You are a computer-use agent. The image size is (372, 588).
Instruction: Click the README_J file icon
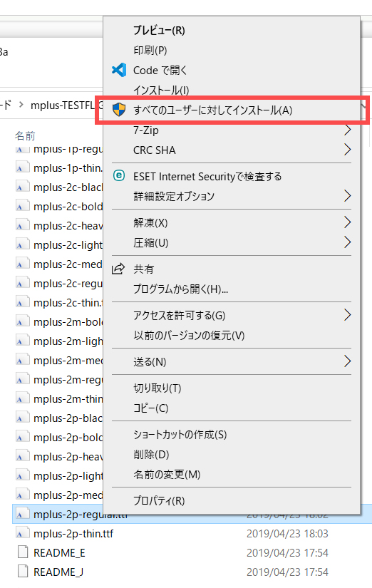click(x=23, y=572)
